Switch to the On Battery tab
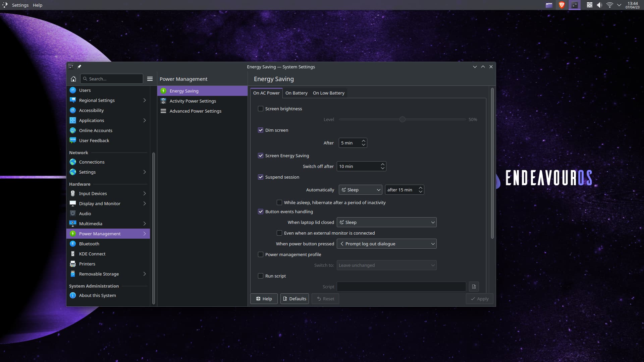The width and height of the screenshot is (644, 362). pyautogui.click(x=296, y=93)
